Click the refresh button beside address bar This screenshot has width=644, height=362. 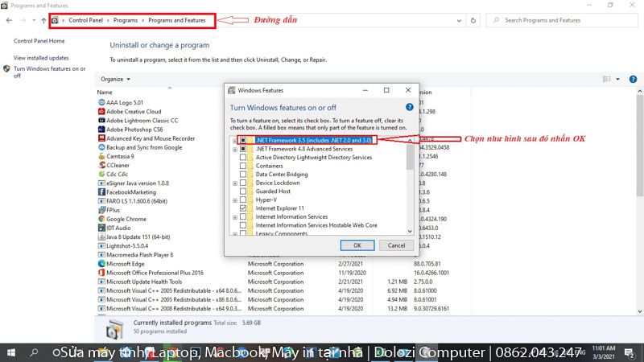(x=475, y=19)
